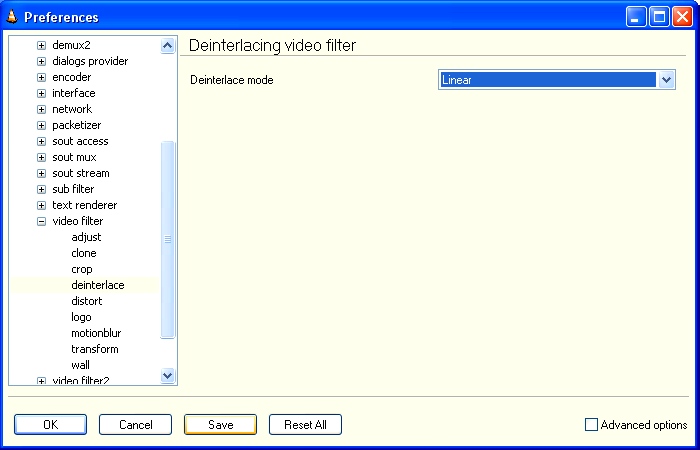
Task: Click the OK button
Action: (x=50, y=425)
